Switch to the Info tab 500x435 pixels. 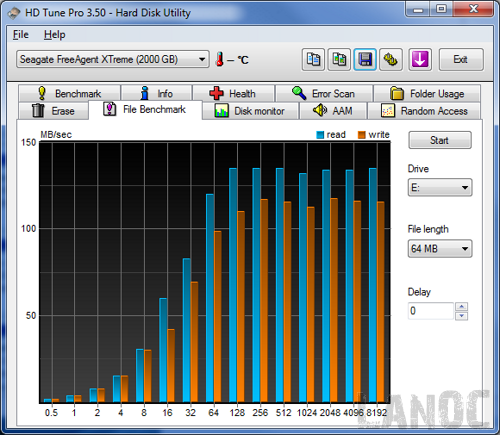pos(157,93)
